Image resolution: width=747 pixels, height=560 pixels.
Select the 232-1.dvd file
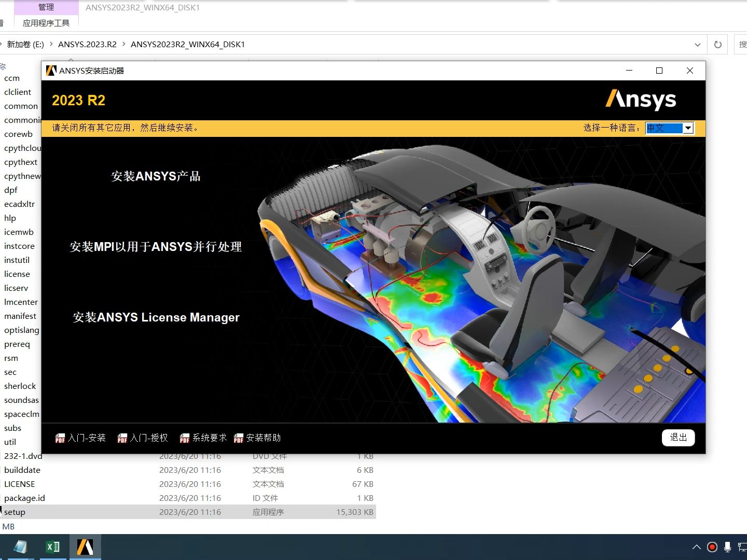tap(23, 456)
